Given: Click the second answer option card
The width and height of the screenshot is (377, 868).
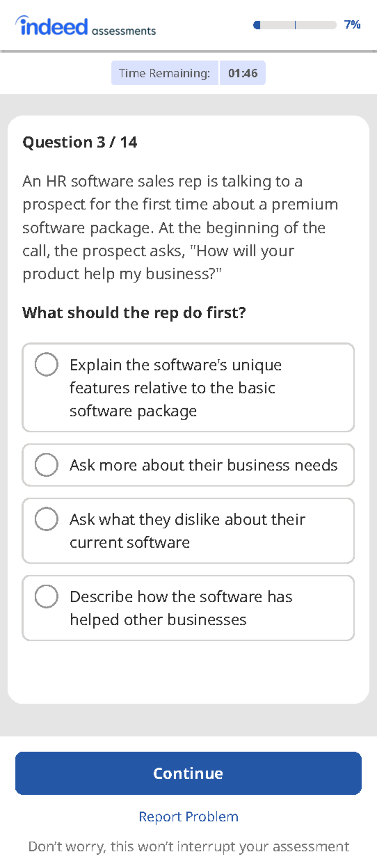Looking at the screenshot, I should click(188, 465).
